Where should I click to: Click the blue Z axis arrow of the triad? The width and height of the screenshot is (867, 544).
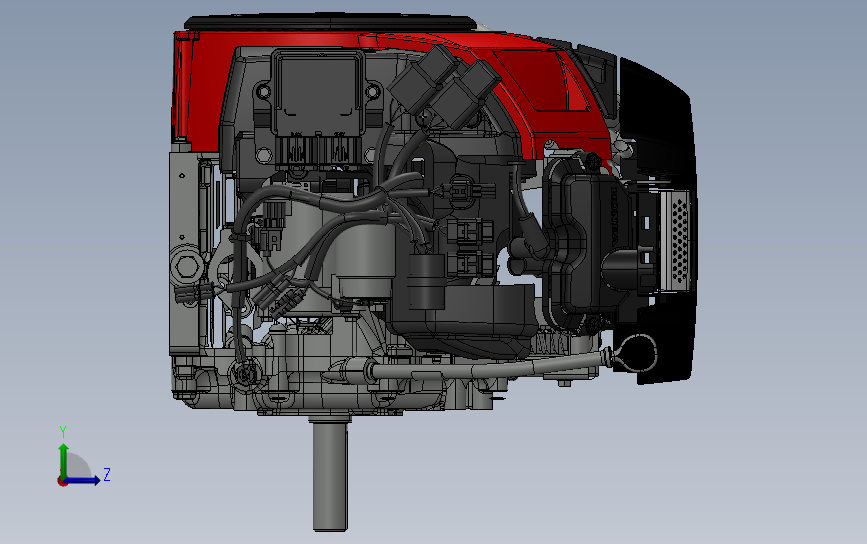[x=83, y=480]
